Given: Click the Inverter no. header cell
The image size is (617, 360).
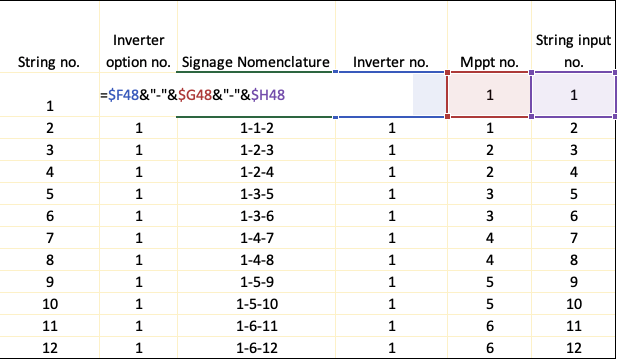Looking at the screenshot, I should [x=392, y=37].
